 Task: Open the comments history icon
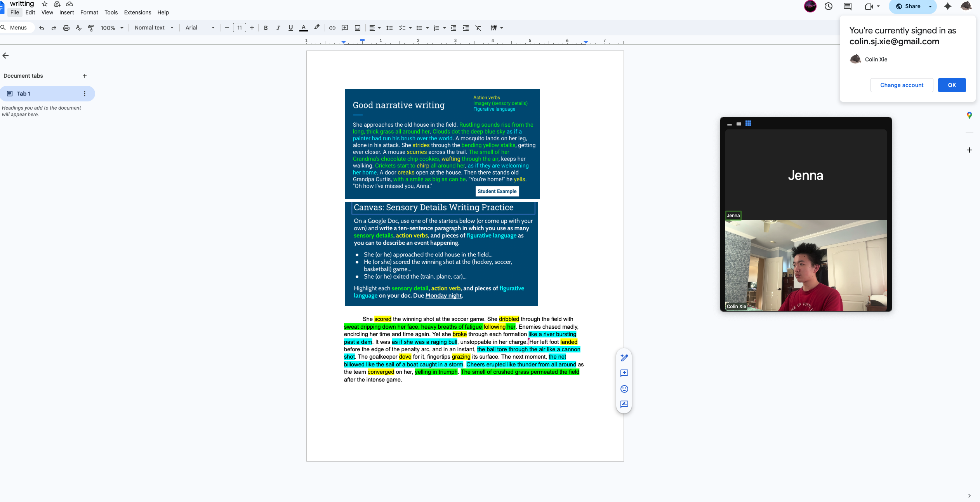pyautogui.click(x=848, y=6)
